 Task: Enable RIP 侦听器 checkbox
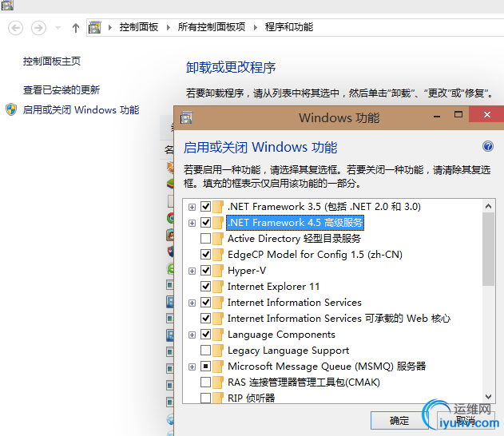click(x=206, y=398)
